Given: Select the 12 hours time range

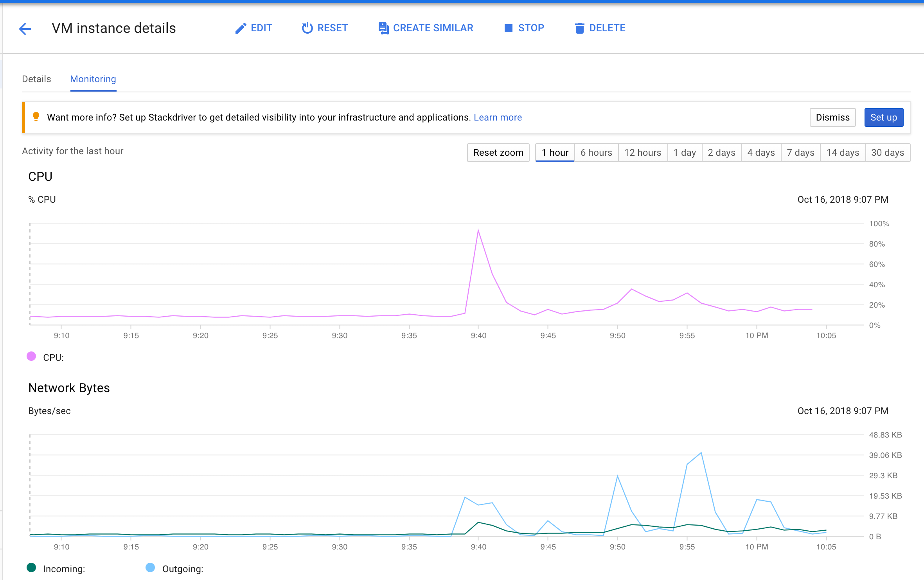Looking at the screenshot, I should click(643, 153).
